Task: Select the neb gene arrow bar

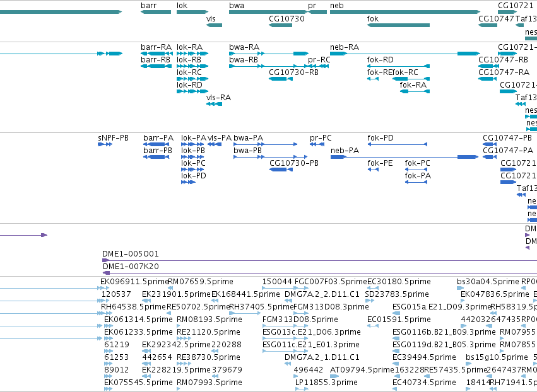Action: coord(405,12)
